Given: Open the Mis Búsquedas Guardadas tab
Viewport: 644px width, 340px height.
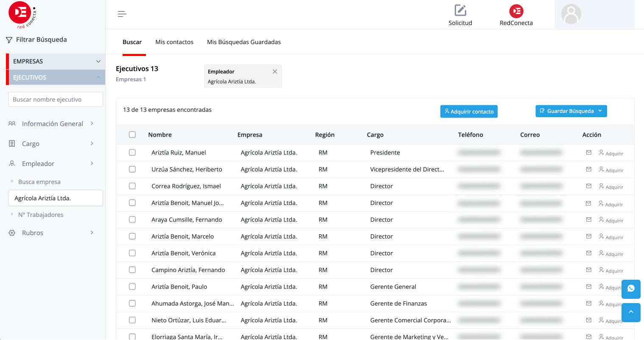Looking at the screenshot, I should 244,42.
